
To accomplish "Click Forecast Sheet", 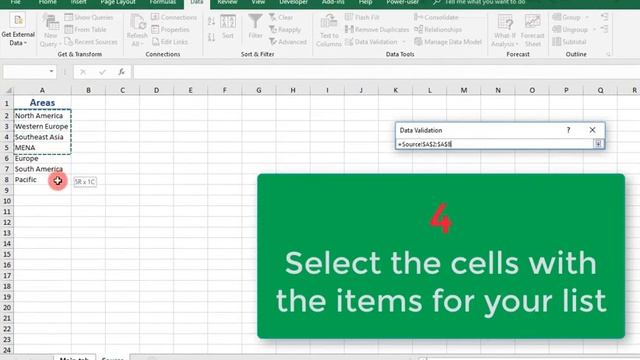I will pyautogui.click(x=532, y=30).
